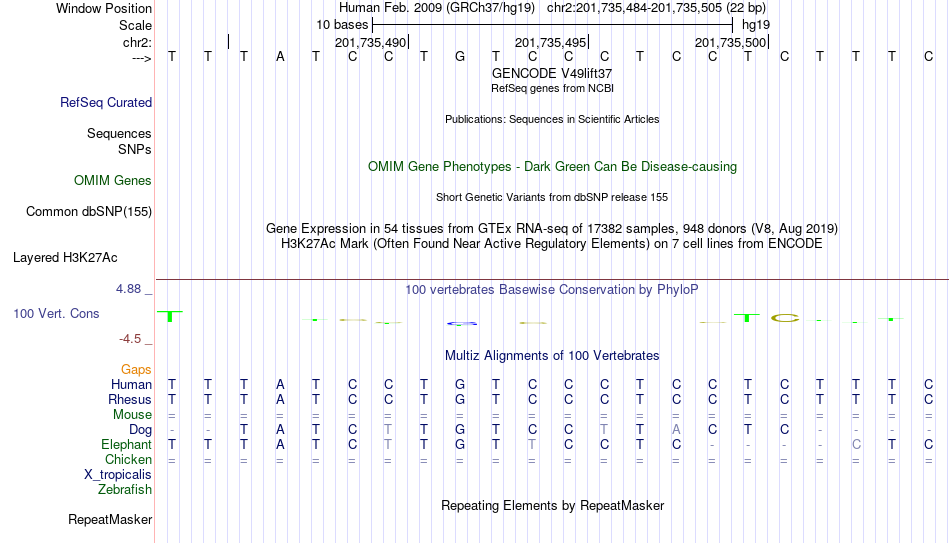Click the G base in the Rhesus row
The image size is (950, 543).
click(460, 399)
